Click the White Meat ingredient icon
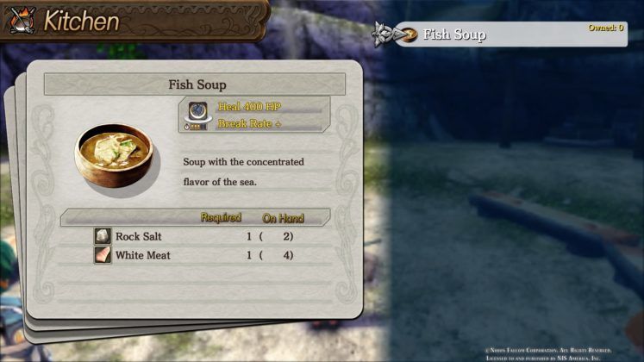 (103, 255)
